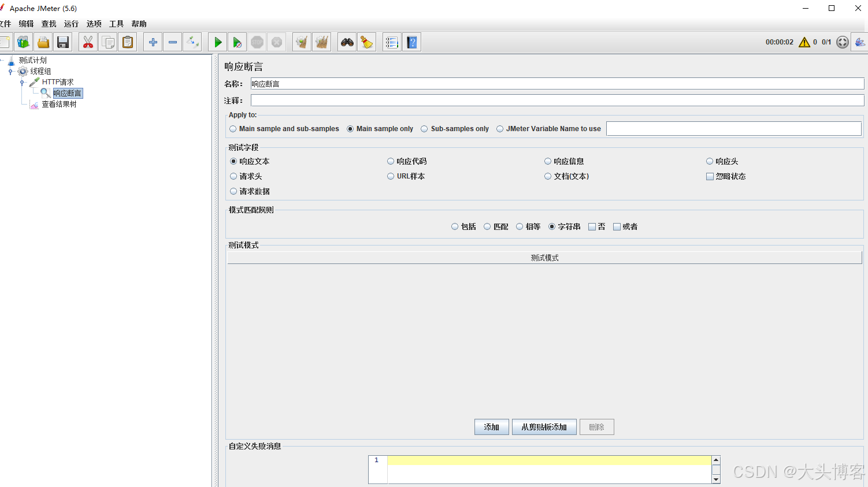
Task: Select 响应头 as the test field
Action: point(722,161)
